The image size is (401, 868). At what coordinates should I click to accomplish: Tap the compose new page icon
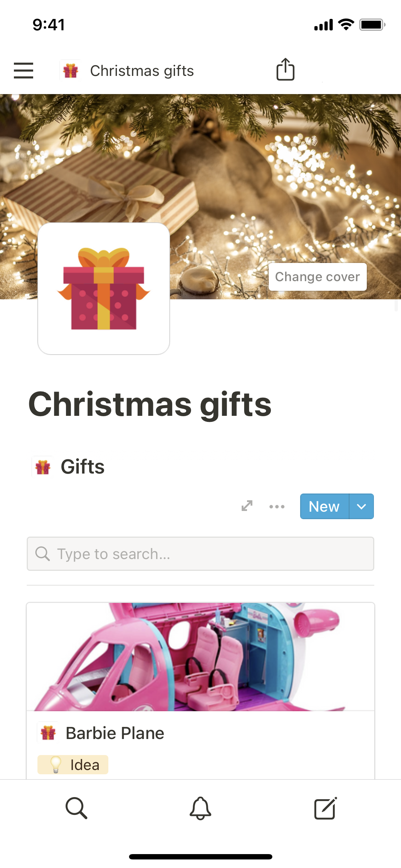325,808
